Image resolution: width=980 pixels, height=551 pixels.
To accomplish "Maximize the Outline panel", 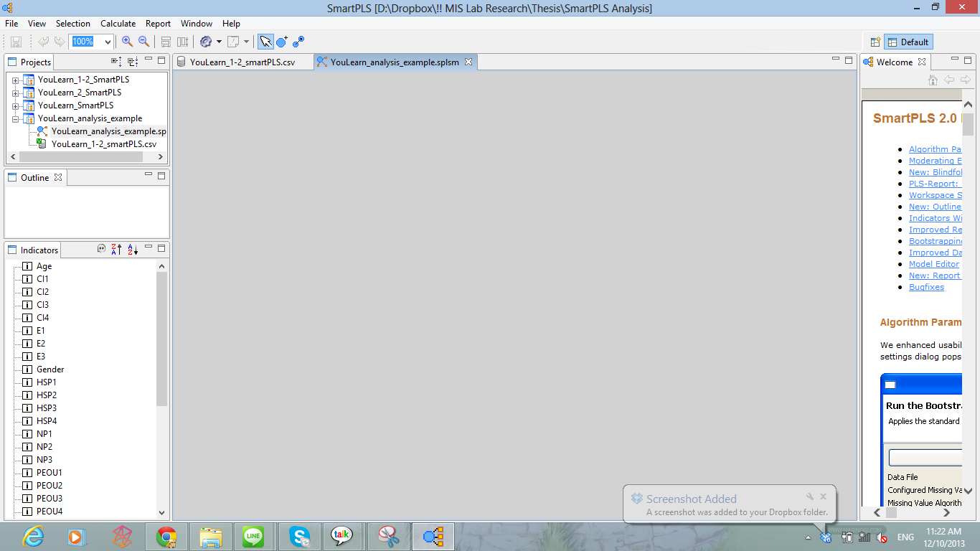I will tap(161, 175).
